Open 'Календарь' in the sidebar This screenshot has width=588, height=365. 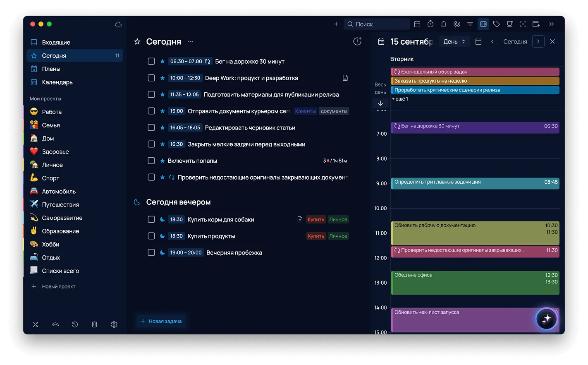point(75,82)
